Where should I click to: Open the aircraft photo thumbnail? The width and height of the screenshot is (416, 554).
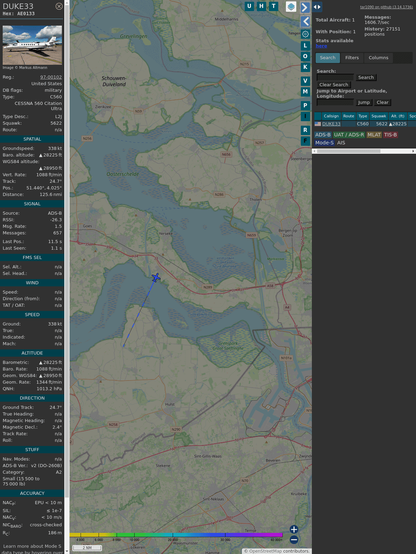(32, 45)
